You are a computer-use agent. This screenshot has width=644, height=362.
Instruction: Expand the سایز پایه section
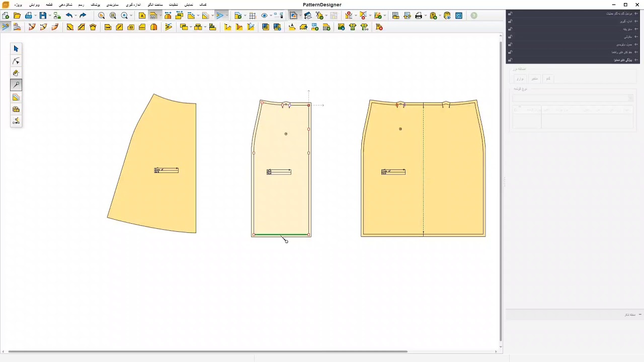tap(636, 29)
